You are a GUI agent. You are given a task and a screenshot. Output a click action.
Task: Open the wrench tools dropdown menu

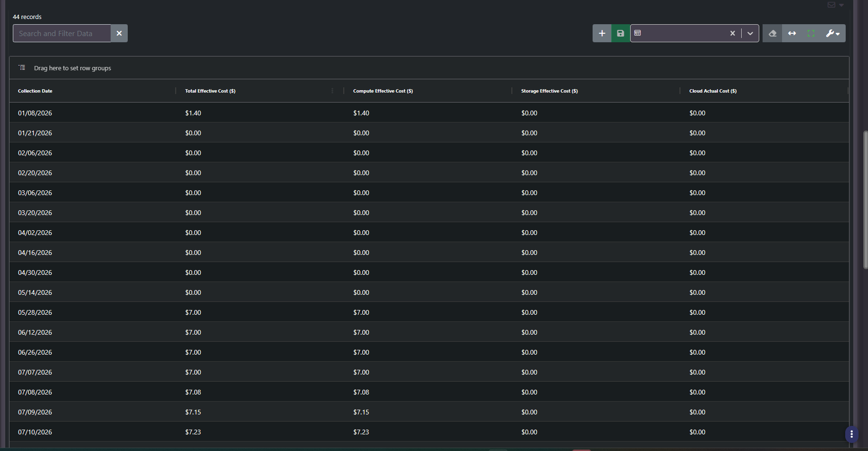tap(833, 33)
